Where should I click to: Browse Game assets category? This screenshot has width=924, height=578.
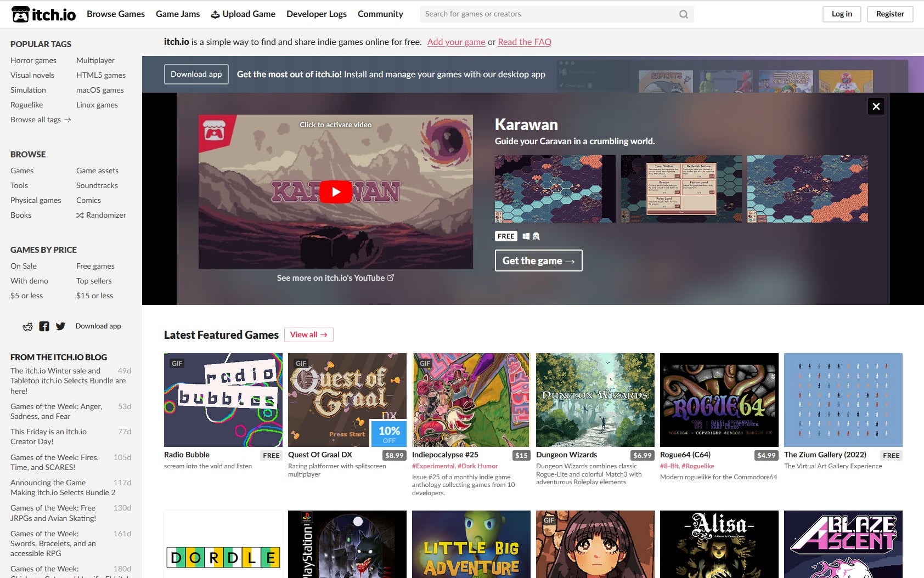[97, 171]
